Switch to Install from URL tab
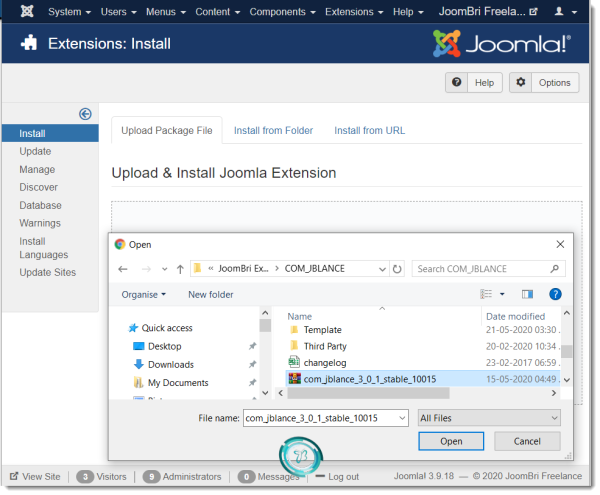The width and height of the screenshot is (600, 495). pyautogui.click(x=370, y=131)
